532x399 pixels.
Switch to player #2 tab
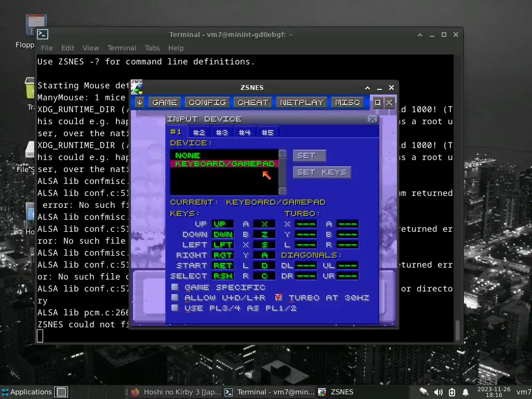(x=199, y=132)
